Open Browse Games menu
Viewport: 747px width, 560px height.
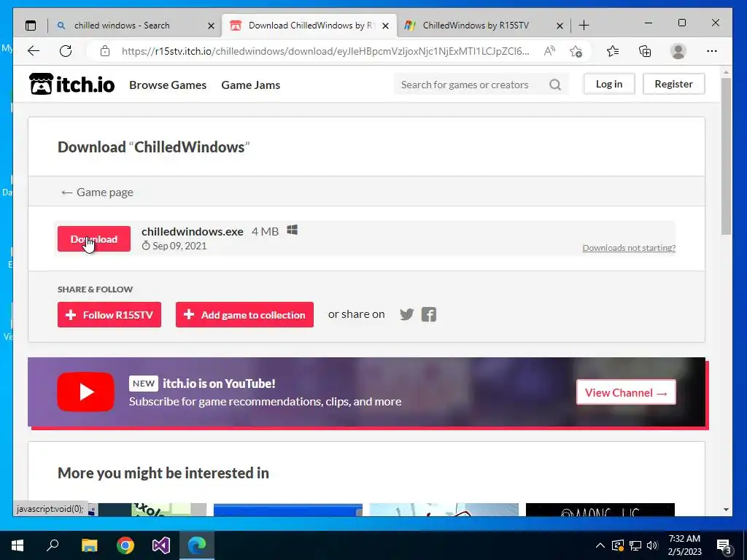168,85
